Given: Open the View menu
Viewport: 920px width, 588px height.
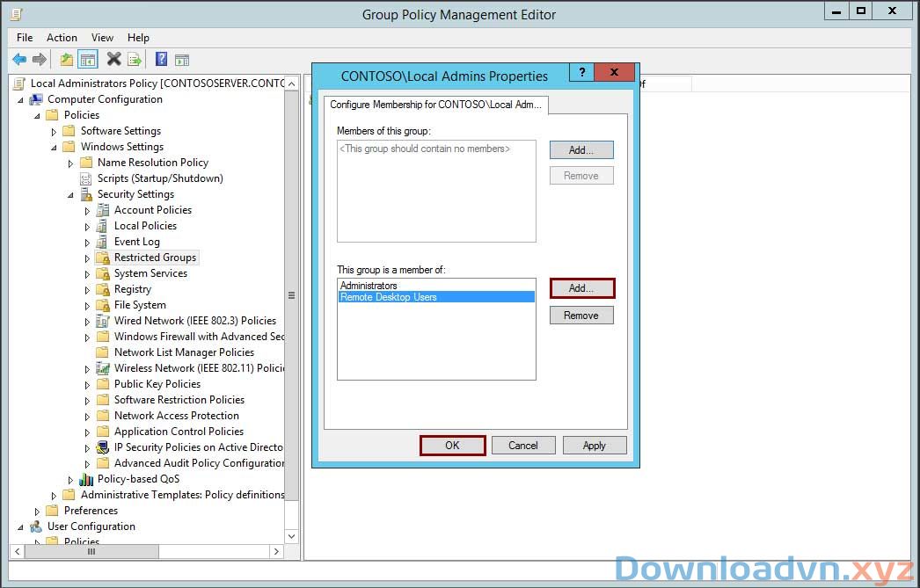Looking at the screenshot, I should pyautogui.click(x=102, y=38).
